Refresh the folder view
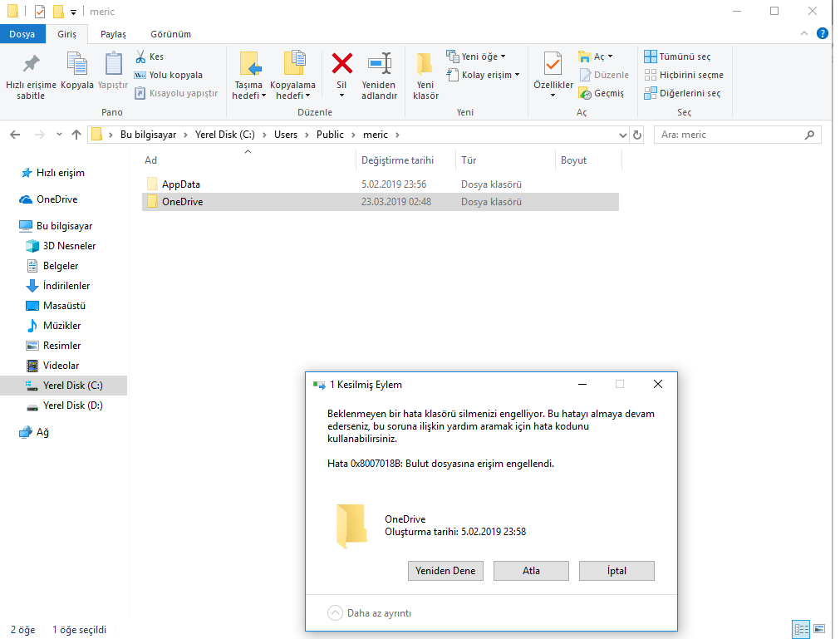 click(x=637, y=135)
